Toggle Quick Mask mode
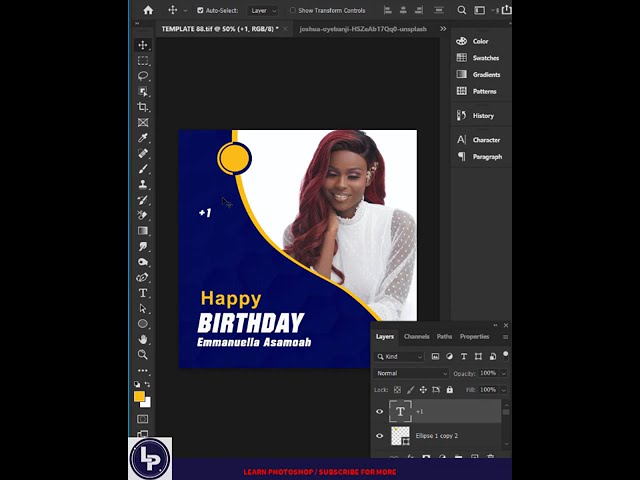This screenshot has height=480, width=640. (x=143, y=419)
